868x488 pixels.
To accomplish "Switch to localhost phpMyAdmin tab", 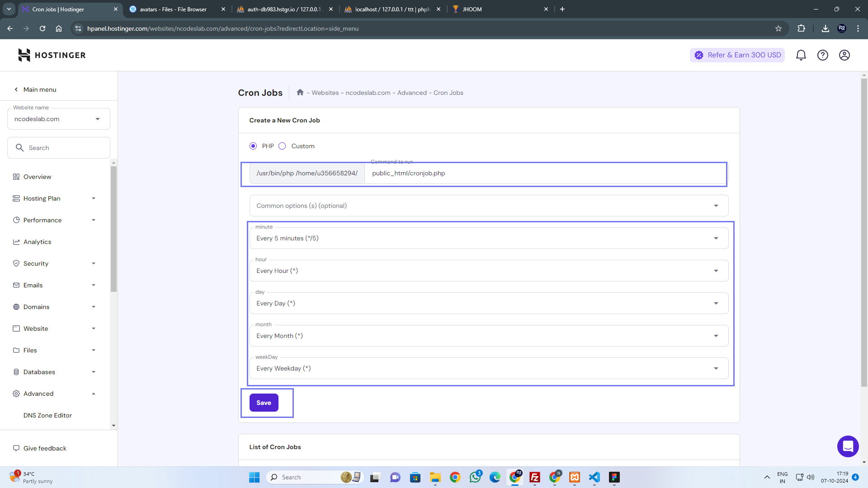I will pyautogui.click(x=392, y=9).
